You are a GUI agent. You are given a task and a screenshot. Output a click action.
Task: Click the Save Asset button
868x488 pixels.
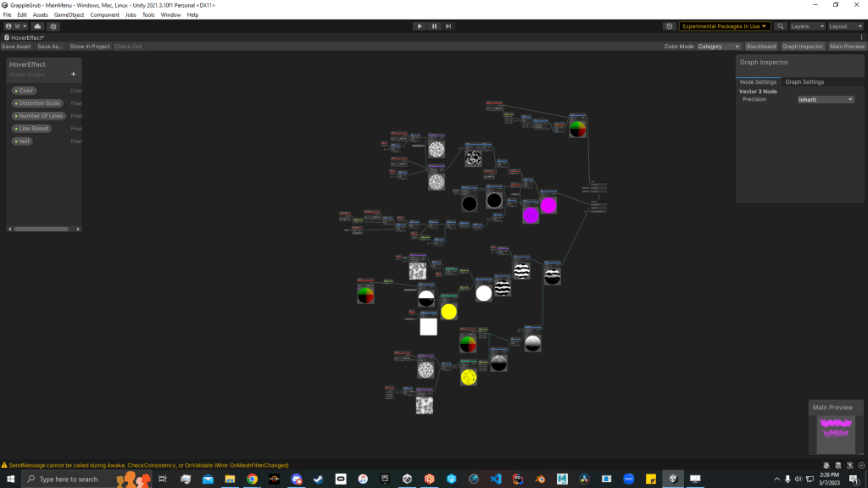16,47
